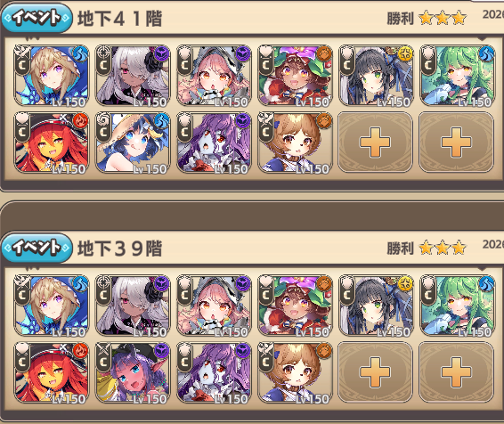Select the blue-hooded blonde character in 地下41階

click(x=52, y=76)
